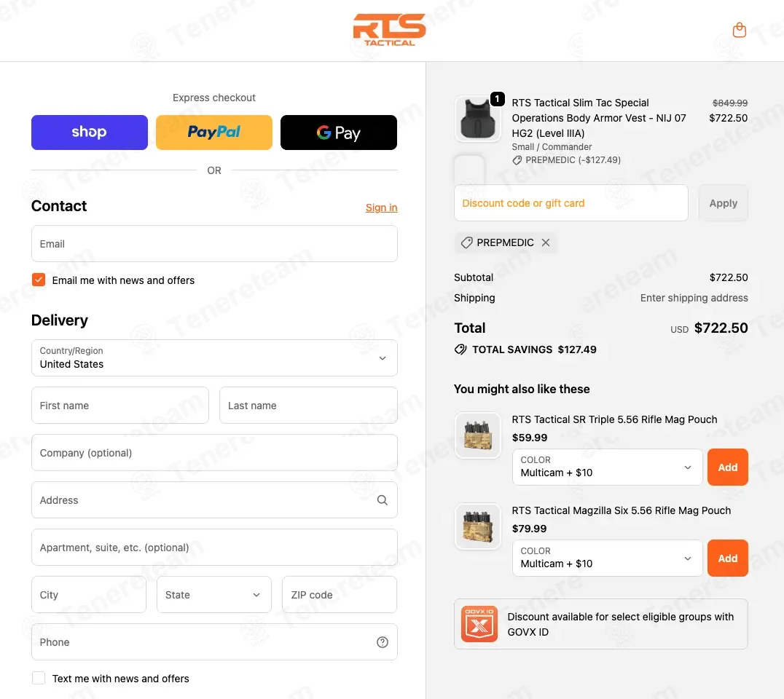Viewport: 784px width, 699px height.
Task: Focus the ZIP code field
Action: [340, 595]
